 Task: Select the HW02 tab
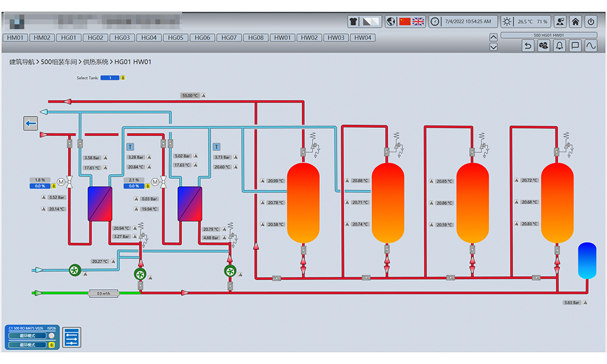309,38
